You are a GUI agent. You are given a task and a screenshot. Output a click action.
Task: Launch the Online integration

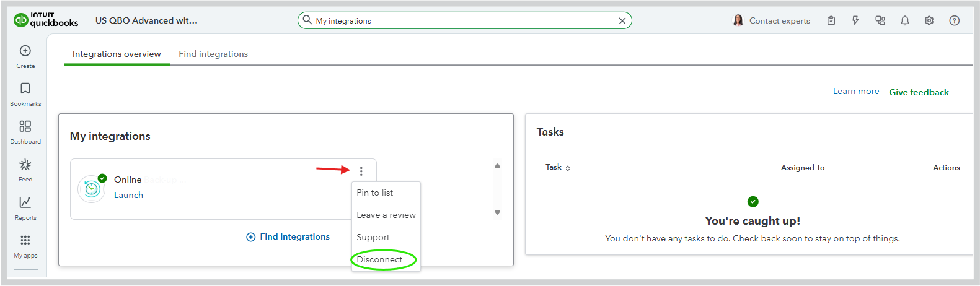click(128, 195)
